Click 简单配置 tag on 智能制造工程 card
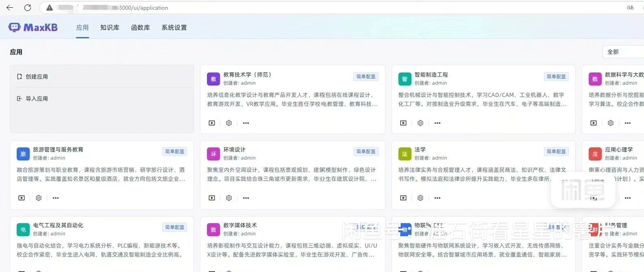644x272 pixels. [x=556, y=77]
